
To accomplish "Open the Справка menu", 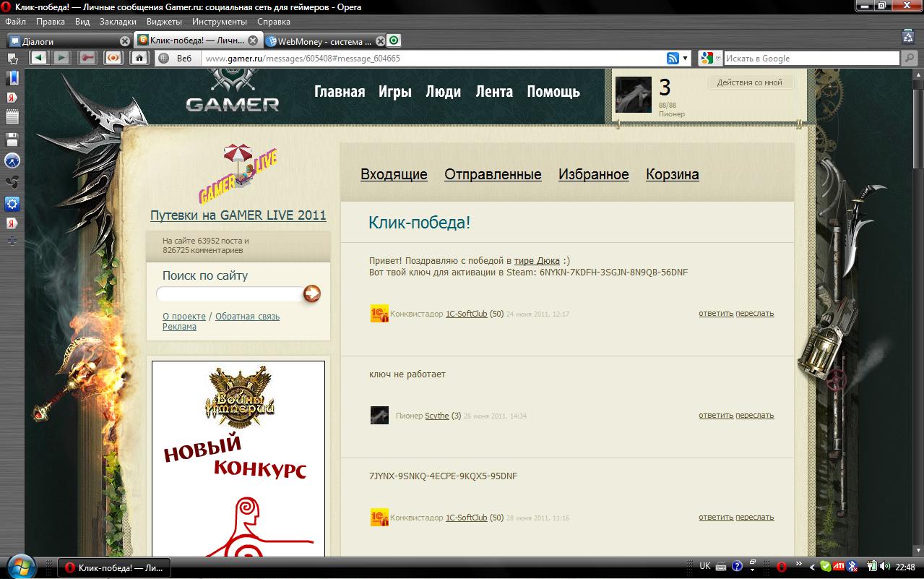I will pos(274,22).
